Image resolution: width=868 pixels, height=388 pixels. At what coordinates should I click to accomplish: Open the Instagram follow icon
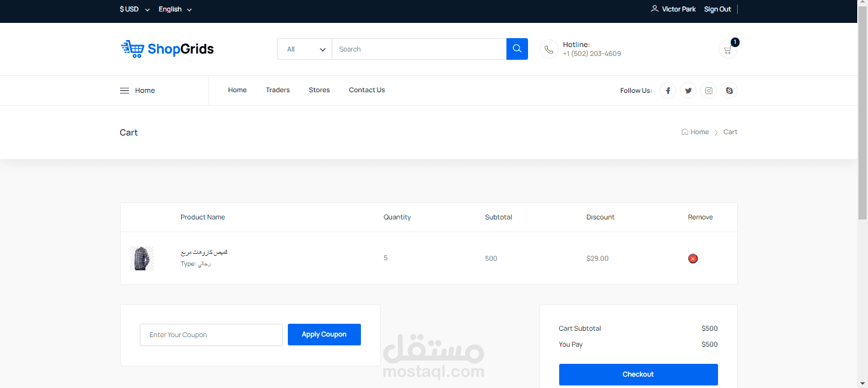pyautogui.click(x=709, y=90)
